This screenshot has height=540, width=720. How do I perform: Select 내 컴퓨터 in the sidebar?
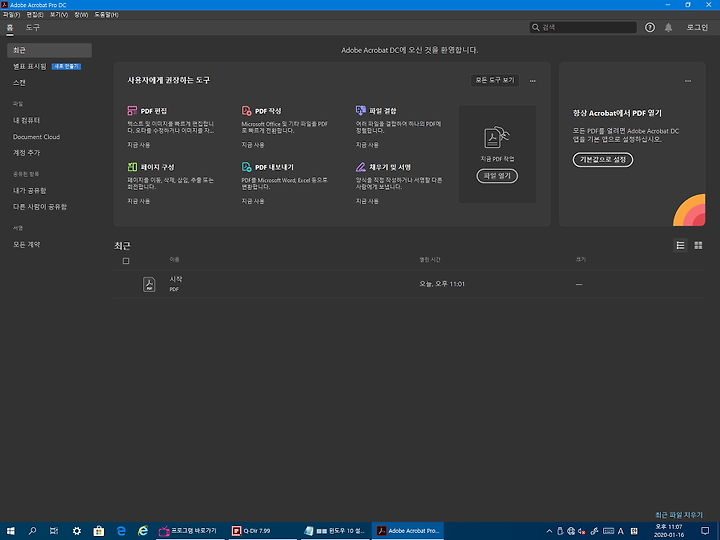click(26, 120)
